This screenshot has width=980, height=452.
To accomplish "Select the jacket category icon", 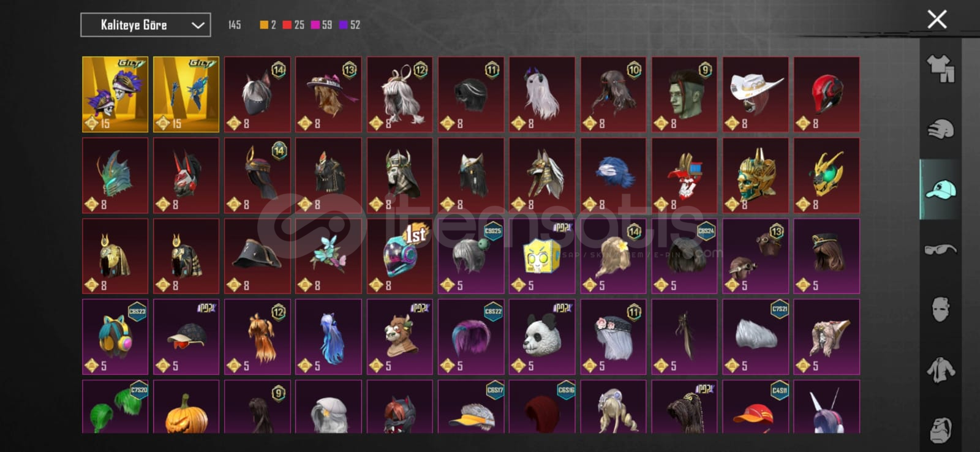I will click(940, 370).
